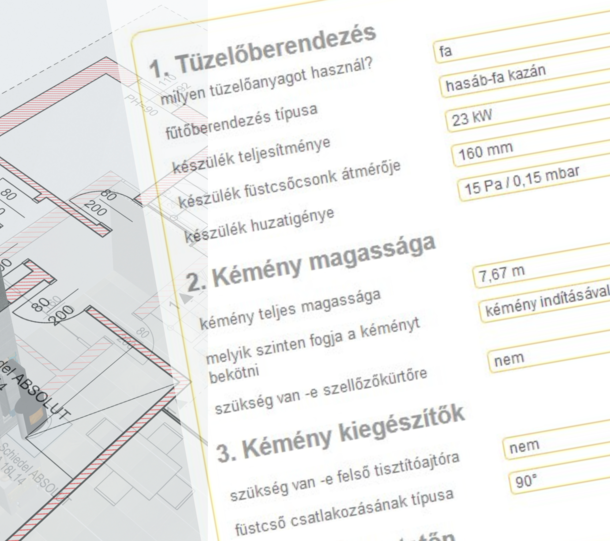
Task: Click label 'fűtőberendezés típusa'
Action: pyautogui.click(x=242, y=121)
